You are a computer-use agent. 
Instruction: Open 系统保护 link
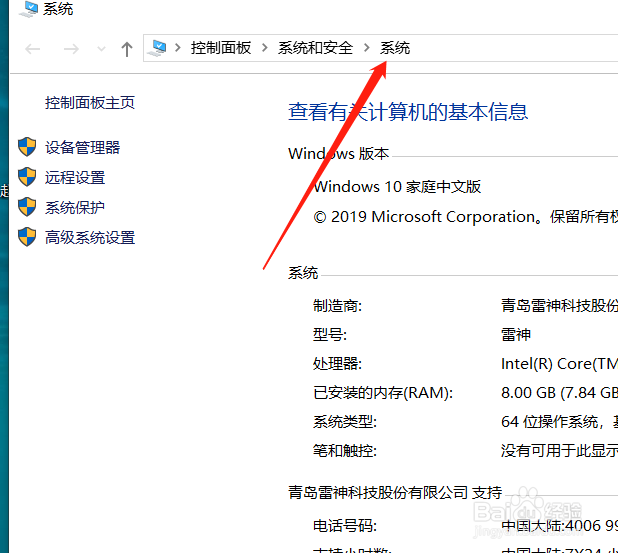tap(75, 207)
